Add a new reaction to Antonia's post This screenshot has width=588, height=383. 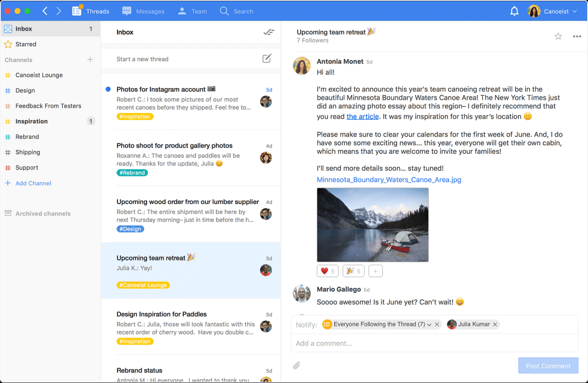click(375, 270)
